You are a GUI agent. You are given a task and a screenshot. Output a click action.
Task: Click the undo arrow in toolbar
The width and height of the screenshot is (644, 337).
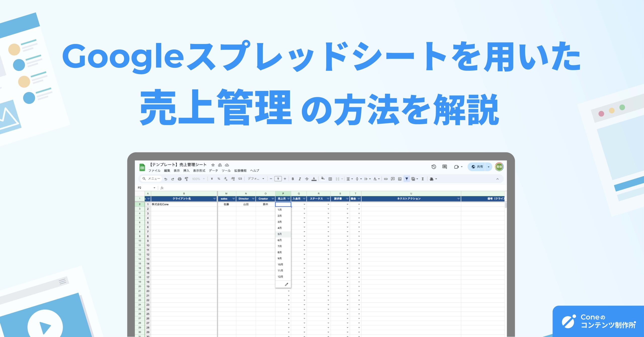click(x=166, y=179)
